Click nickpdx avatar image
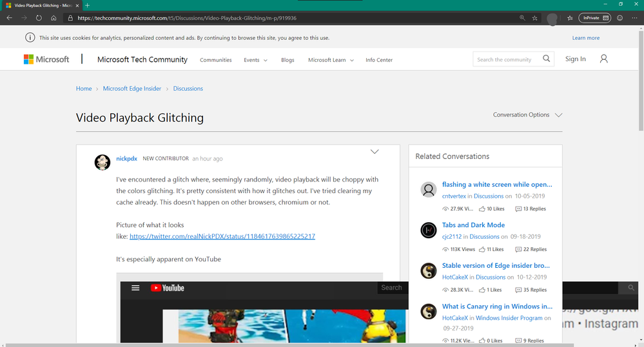Viewport: 644px width, 347px height. (102, 162)
